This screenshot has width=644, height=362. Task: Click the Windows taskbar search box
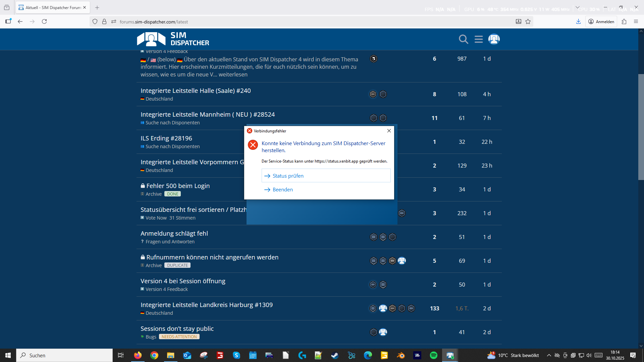coord(64,355)
